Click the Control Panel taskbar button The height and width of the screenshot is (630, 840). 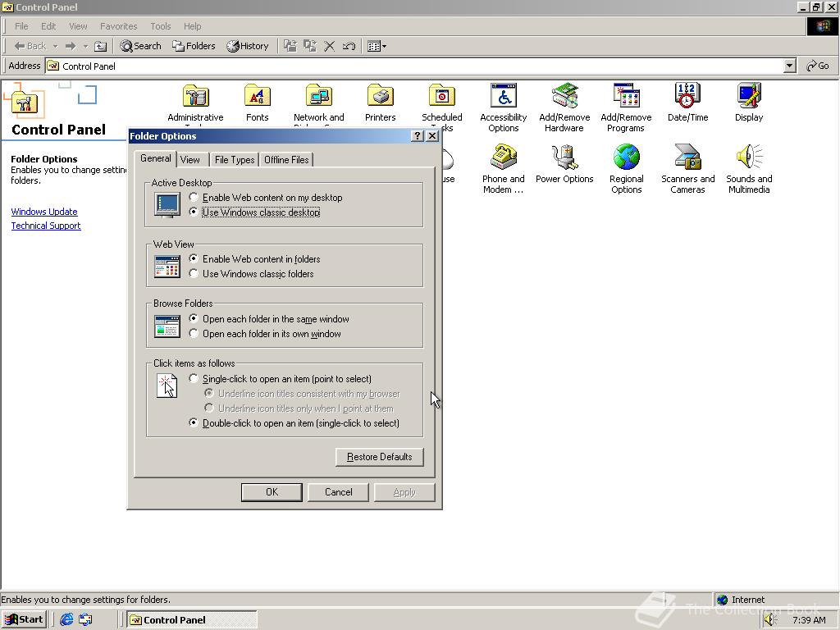click(192, 620)
